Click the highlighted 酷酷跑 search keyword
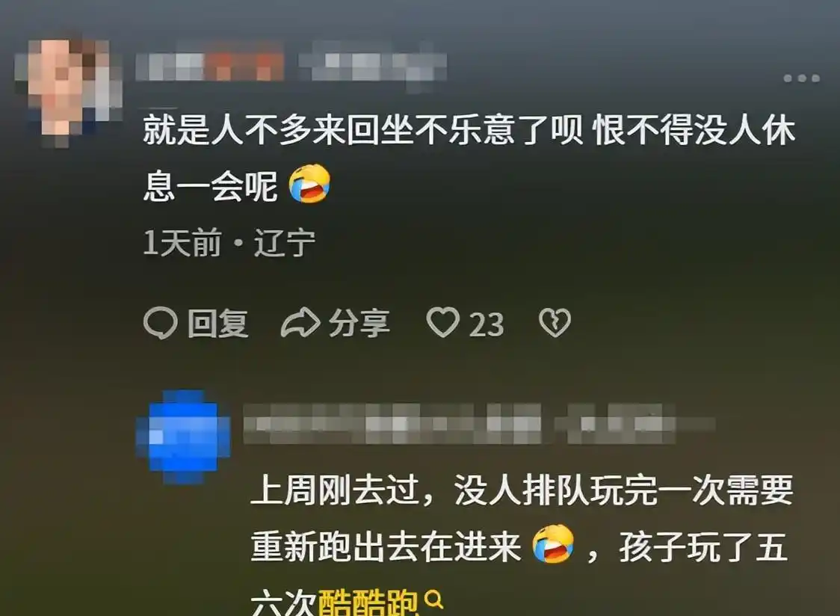This screenshot has height=616, width=840. [368, 603]
